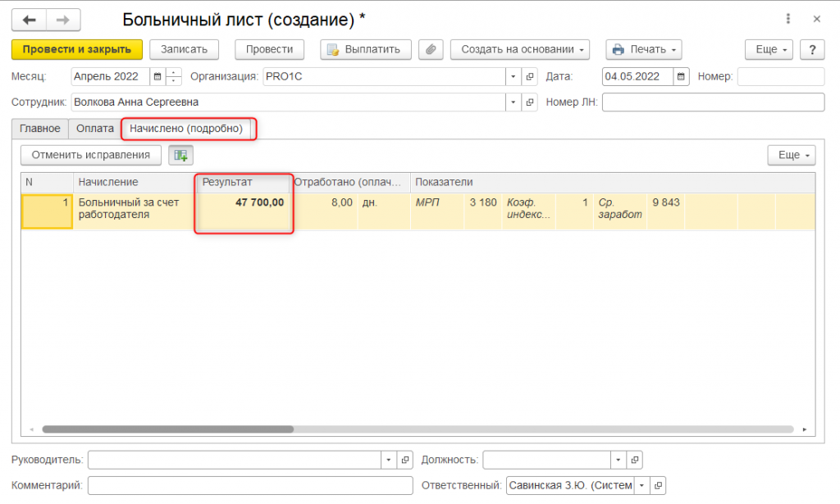Viewport: 840px width, 504px height.
Task: Switch to the Оплата tab
Action: pos(94,129)
